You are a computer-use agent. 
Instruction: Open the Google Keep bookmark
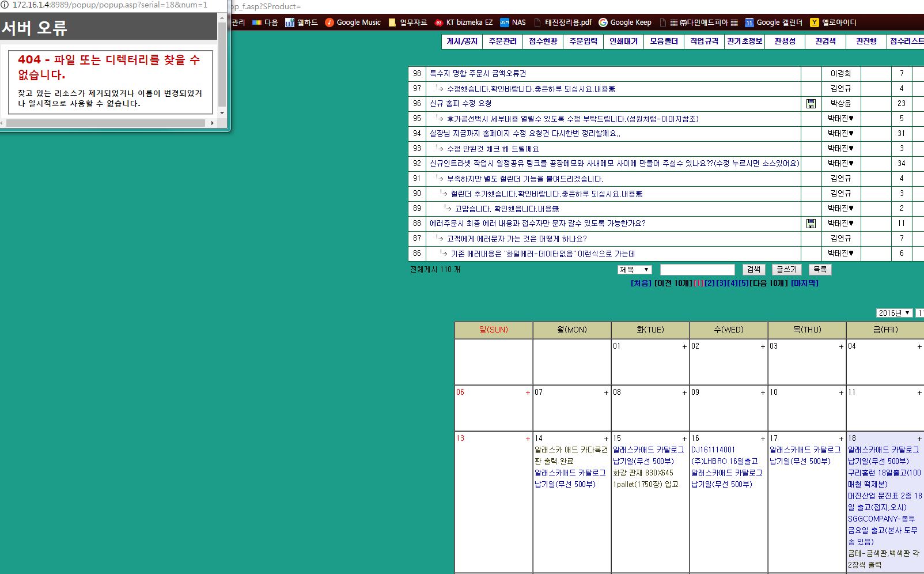pos(625,22)
